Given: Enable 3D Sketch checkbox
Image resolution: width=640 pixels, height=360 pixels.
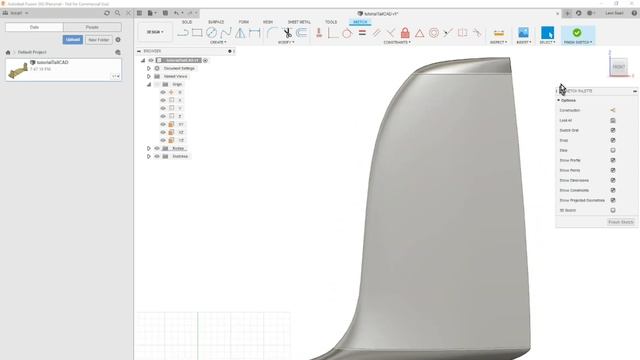Looking at the screenshot, I should [x=613, y=210].
